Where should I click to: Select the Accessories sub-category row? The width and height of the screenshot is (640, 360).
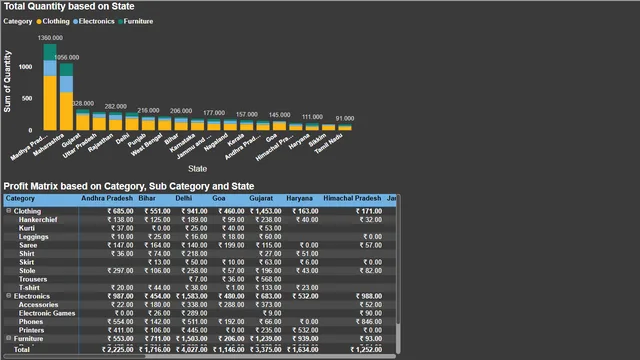click(38, 304)
